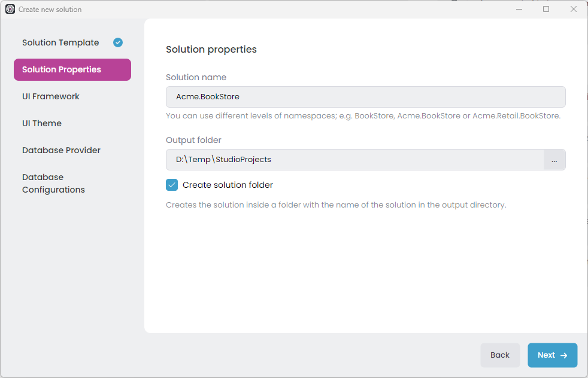Select the Solution Template step in the sidebar
Viewport: 588px width, 378px height.
(x=60, y=42)
